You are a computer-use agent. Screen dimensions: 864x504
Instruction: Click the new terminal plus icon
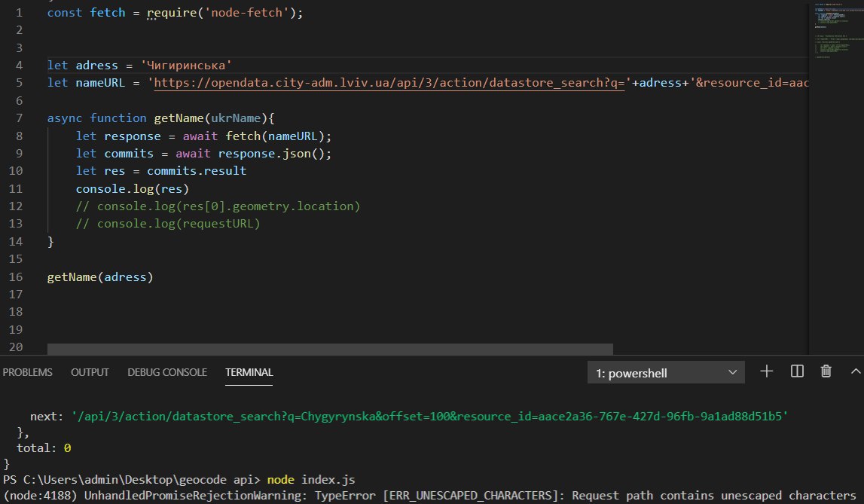[x=767, y=371]
